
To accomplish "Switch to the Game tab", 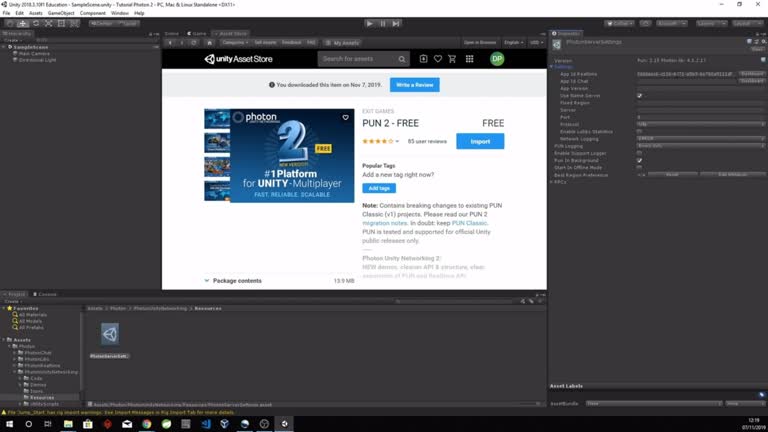I will pos(197,33).
